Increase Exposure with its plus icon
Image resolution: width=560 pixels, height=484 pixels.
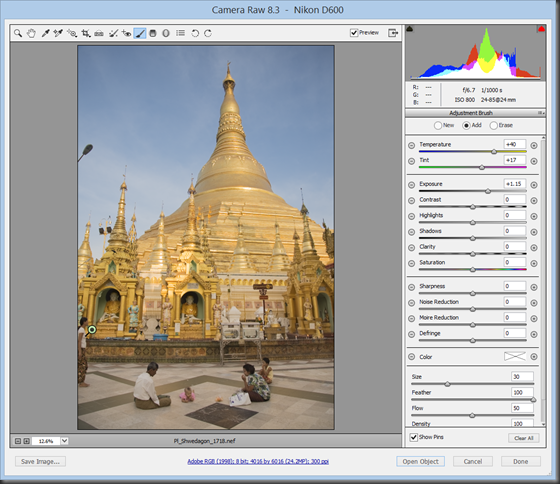pos(534,185)
